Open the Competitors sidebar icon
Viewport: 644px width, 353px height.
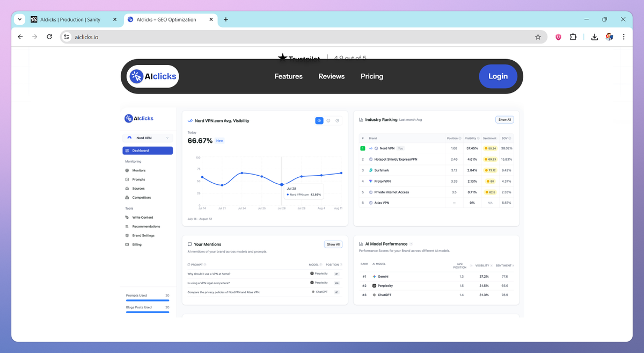click(127, 198)
